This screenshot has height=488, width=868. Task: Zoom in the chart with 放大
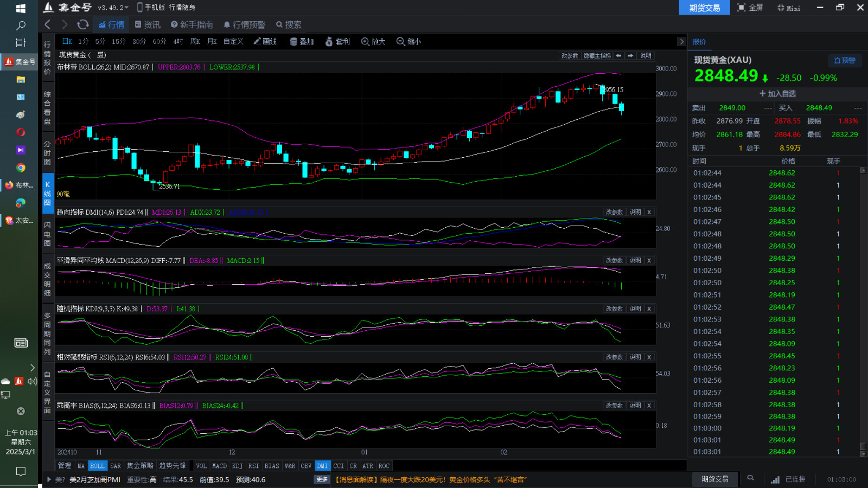pos(373,42)
